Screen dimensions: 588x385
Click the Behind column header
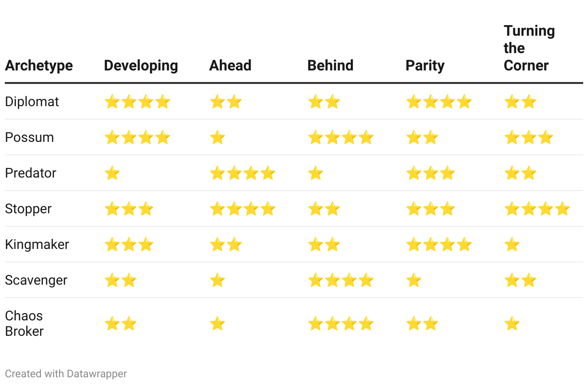pyautogui.click(x=331, y=66)
